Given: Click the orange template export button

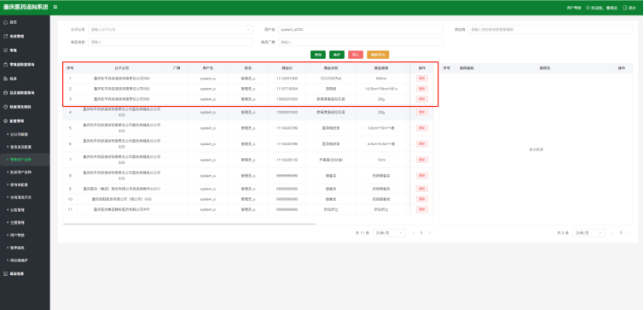Looking at the screenshot, I should click(378, 55).
